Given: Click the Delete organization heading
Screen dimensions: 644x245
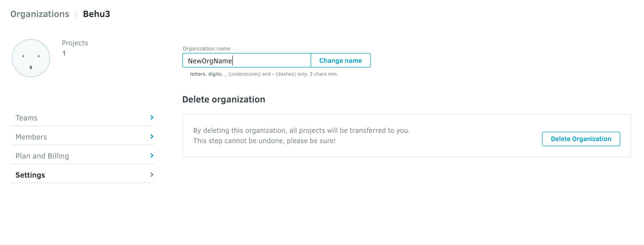Looking at the screenshot, I should tap(224, 100).
